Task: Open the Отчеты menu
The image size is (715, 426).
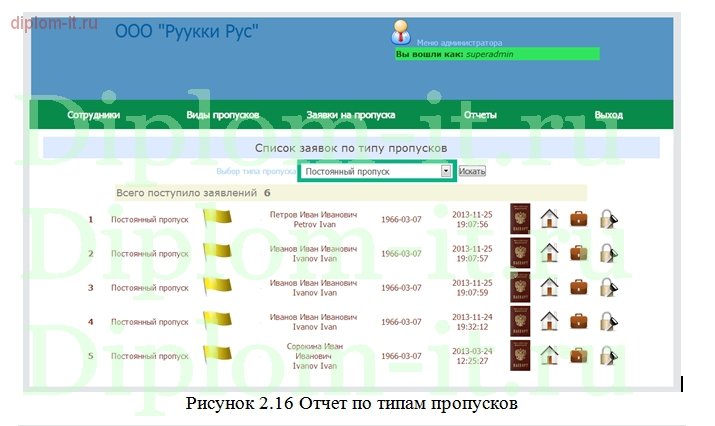Action: (480, 115)
